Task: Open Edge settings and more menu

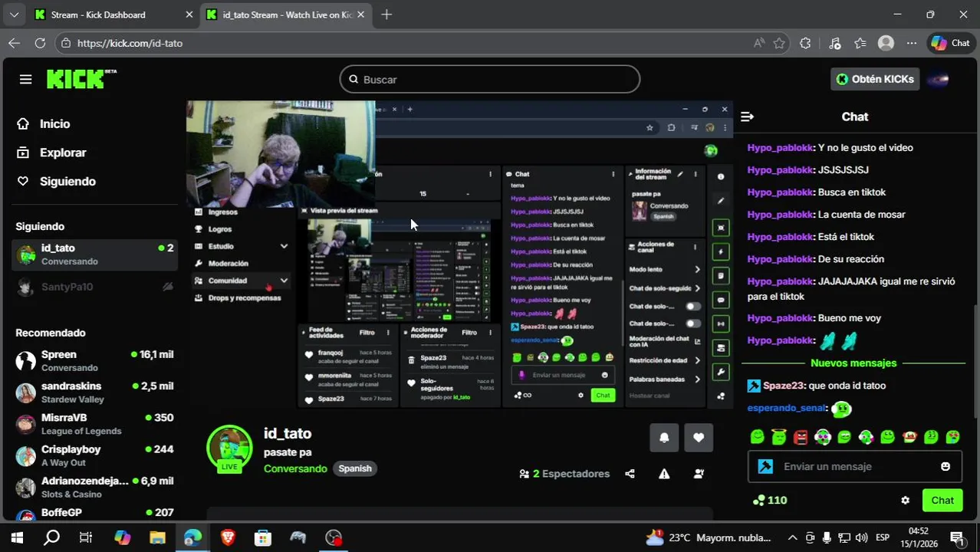Action: click(x=911, y=43)
